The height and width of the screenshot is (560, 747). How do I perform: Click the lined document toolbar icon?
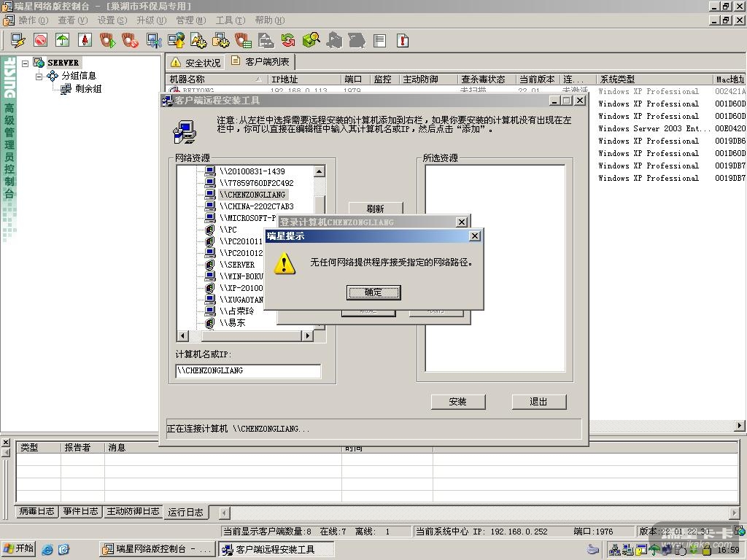[x=379, y=41]
